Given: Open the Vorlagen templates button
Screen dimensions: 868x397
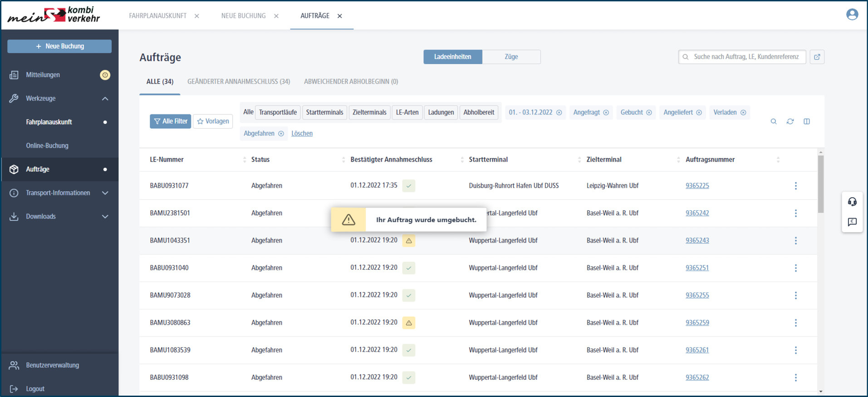Looking at the screenshot, I should [213, 121].
